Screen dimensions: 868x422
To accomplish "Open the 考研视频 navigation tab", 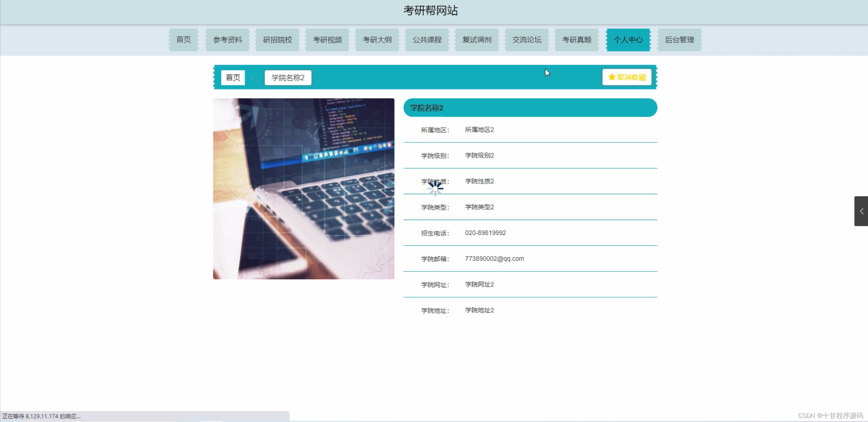I will point(327,40).
